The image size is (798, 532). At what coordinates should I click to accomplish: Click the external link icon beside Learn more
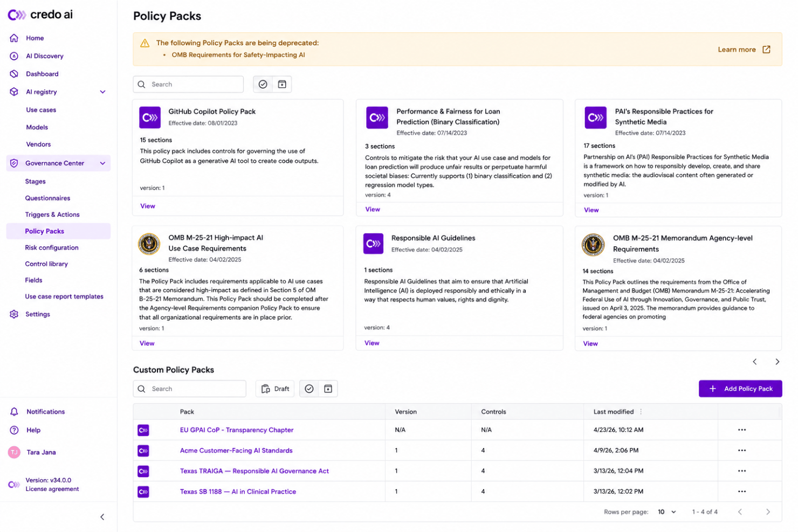(766, 50)
